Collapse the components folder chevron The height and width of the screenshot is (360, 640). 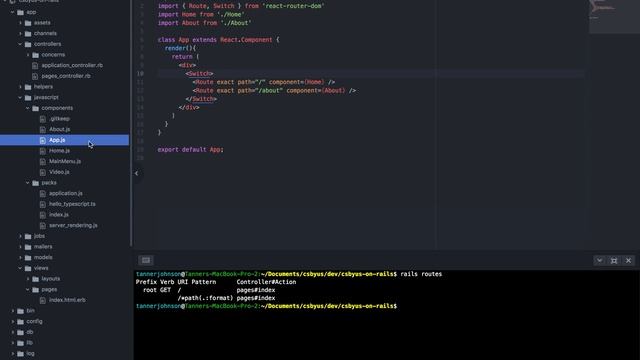tap(28, 108)
